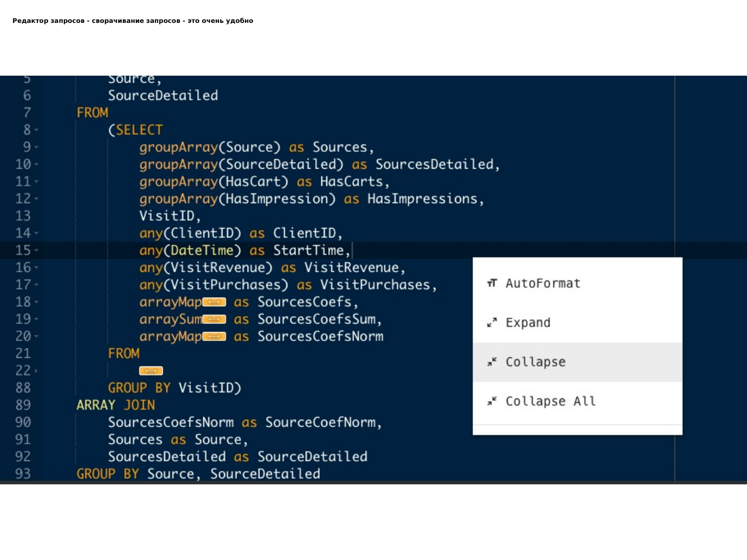Click the StartTime alias on line 15
The width and height of the screenshot is (747, 560).
308,250
